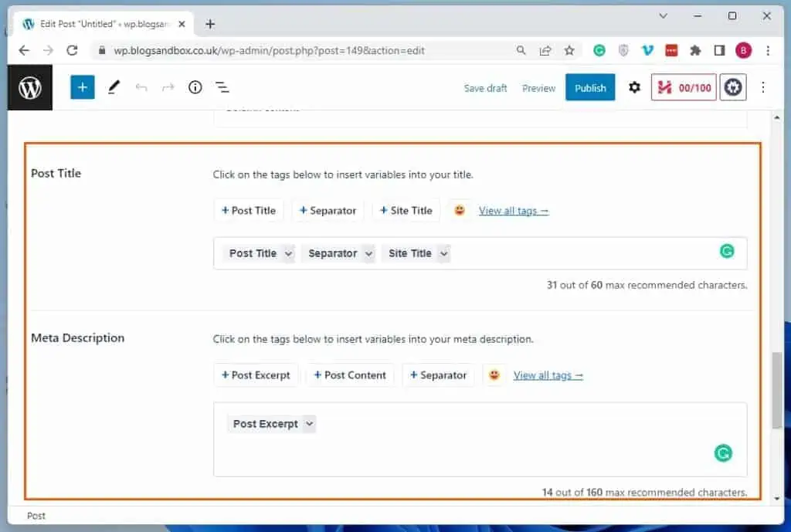Open the block inserter
This screenshot has height=532, width=791.
coord(82,86)
